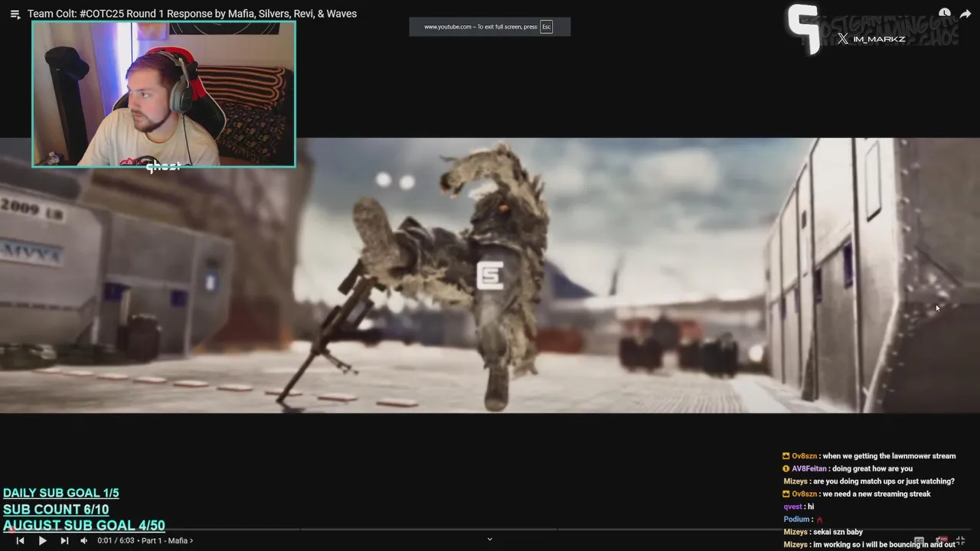Click the SUB COUNT 6/10 text

[x=56, y=510]
